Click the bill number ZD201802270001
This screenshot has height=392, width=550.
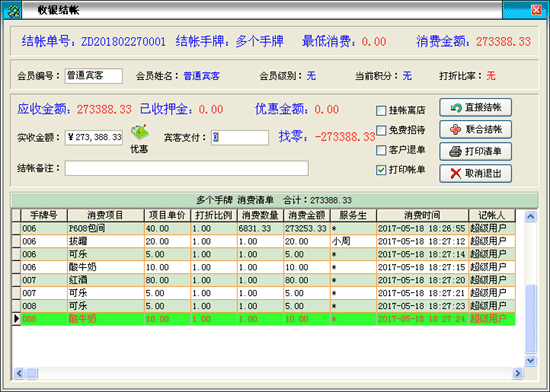point(123,42)
